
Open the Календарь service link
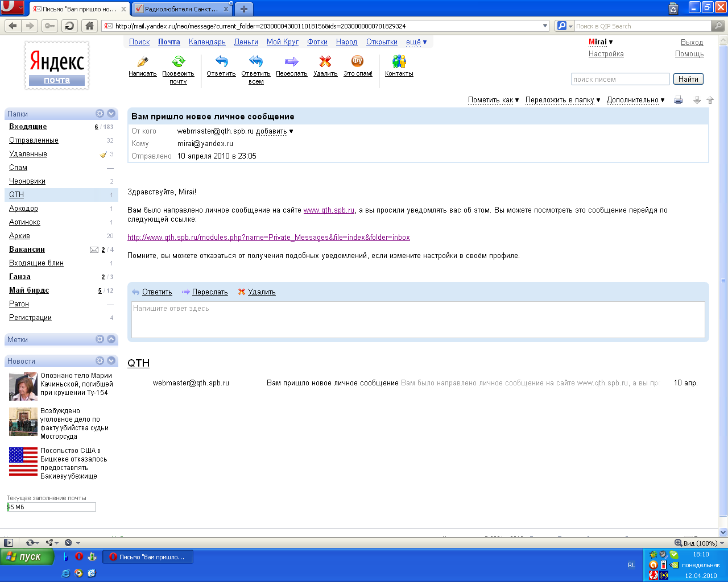pos(207,42)
